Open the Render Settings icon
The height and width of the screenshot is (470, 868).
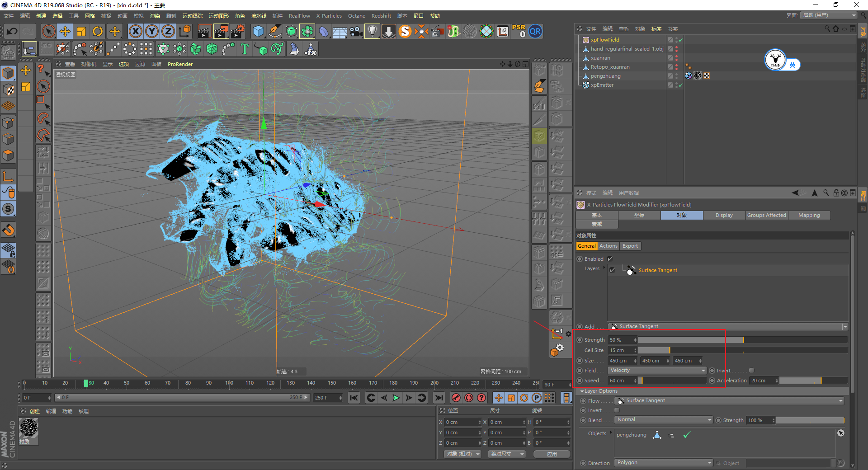[x=238, y=31]
